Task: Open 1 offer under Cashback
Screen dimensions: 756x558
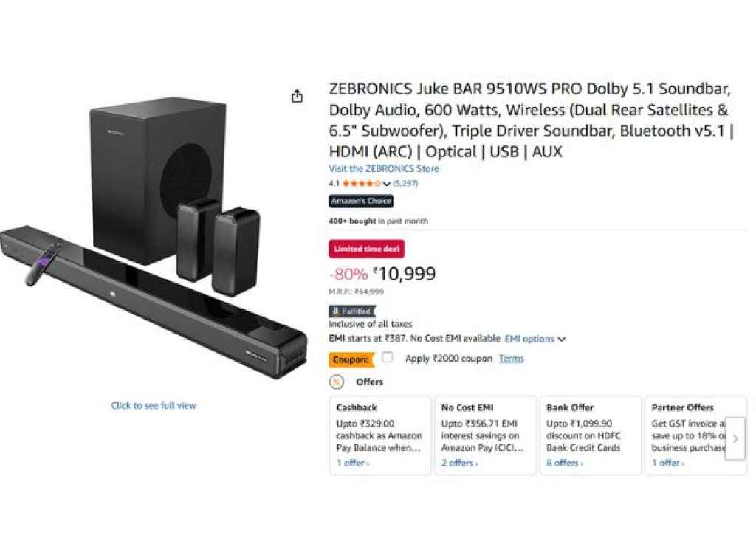Action: tap(351, 463)
